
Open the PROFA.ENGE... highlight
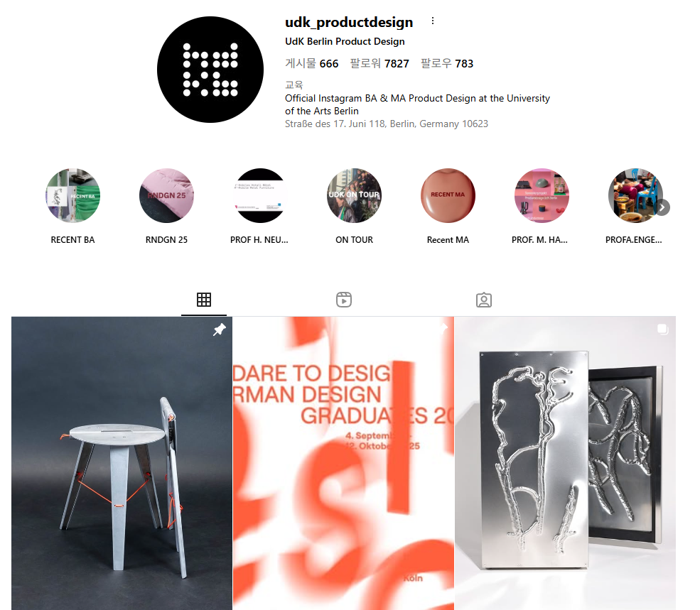635,195
